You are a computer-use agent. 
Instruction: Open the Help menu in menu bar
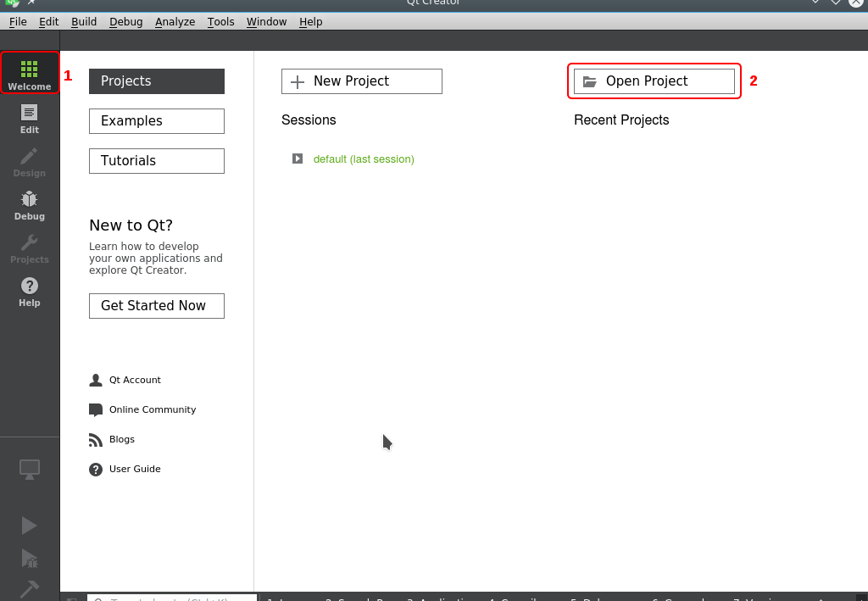point(310,21)
